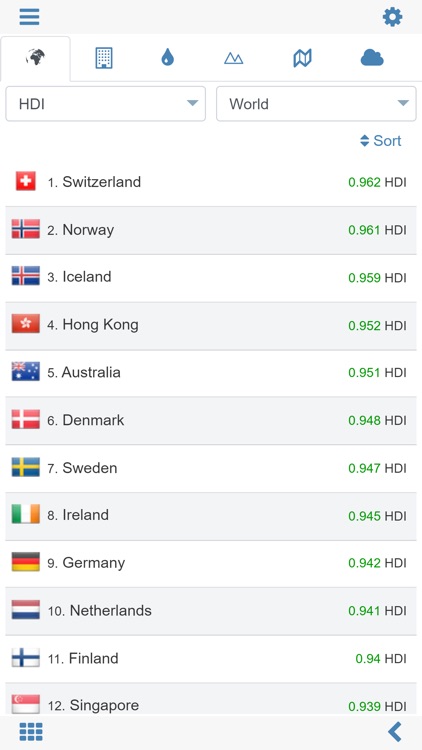Open the cloud weather tab

point(372,58)
